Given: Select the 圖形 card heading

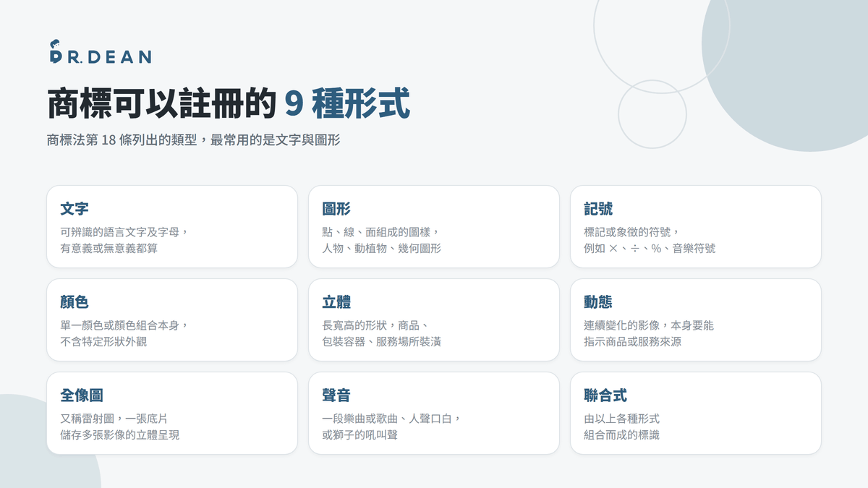Looking at the screenshot, I should click(x=336, y=209).
